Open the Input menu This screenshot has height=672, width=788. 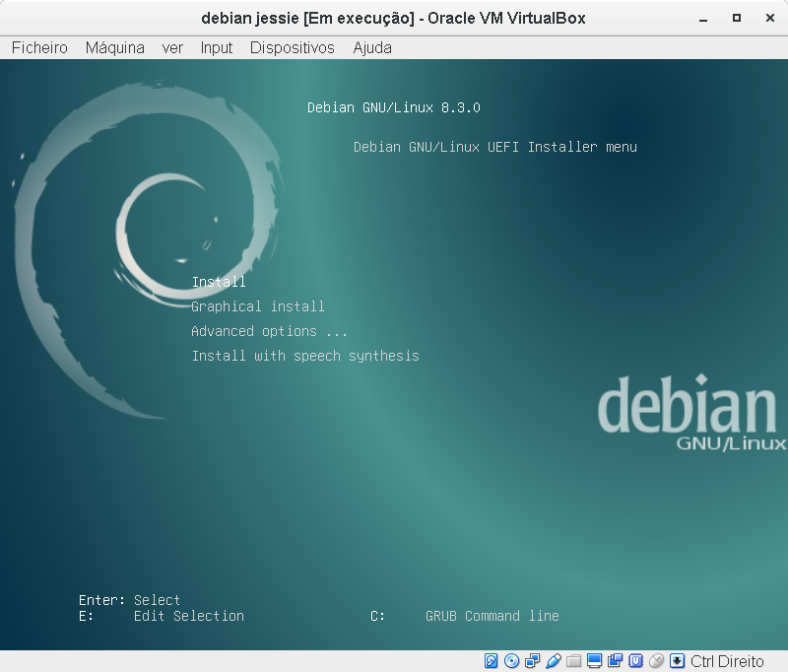[x=217, y=47]
